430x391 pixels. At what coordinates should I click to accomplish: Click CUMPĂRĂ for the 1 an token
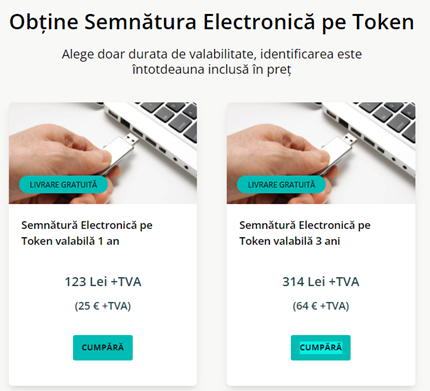[103, 347]
